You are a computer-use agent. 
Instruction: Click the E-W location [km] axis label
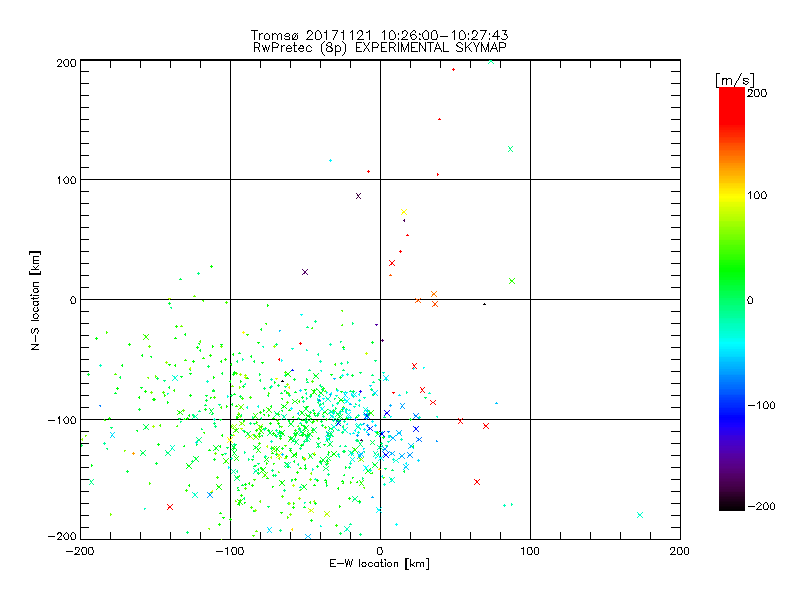coord(379,564)
